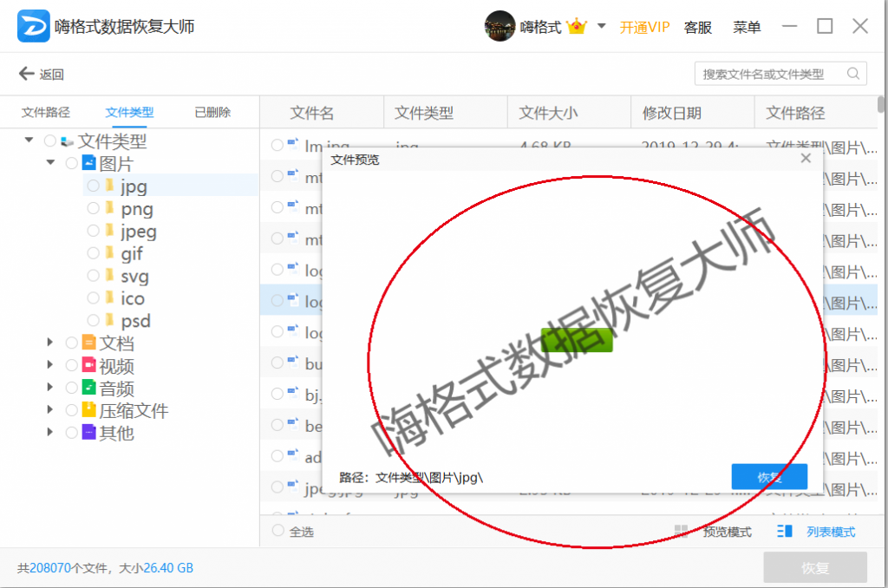Click the jpg folder icon
Screen dimensions: 888x588
(x=110, y=186)
